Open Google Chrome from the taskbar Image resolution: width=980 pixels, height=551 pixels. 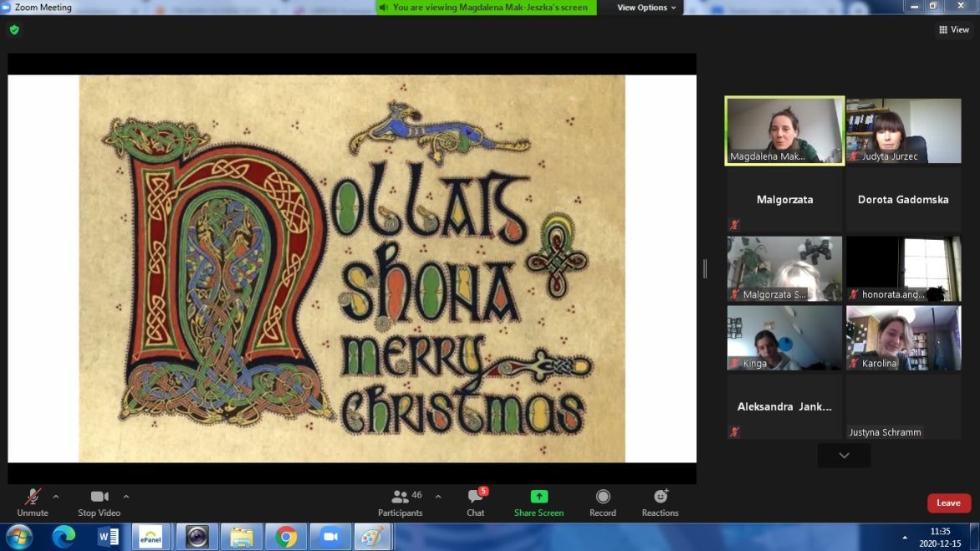(x=286, y=536)
